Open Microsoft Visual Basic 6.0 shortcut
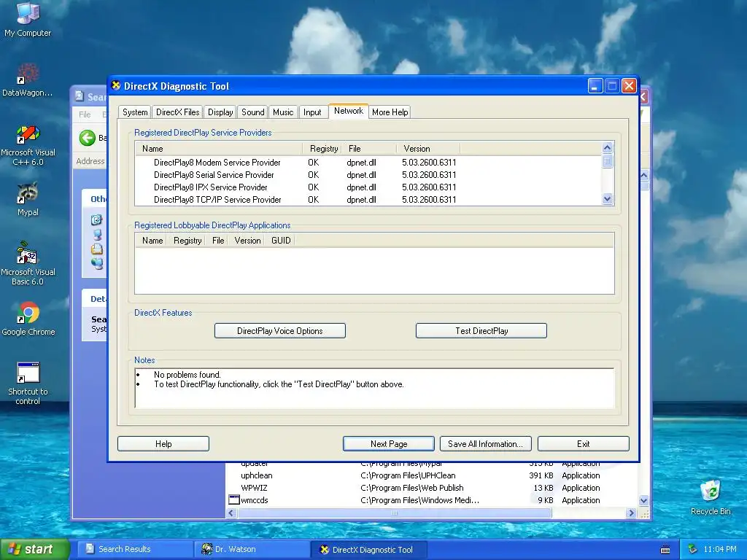This screenshot has height=560, width=747. (x=28, y=262)
